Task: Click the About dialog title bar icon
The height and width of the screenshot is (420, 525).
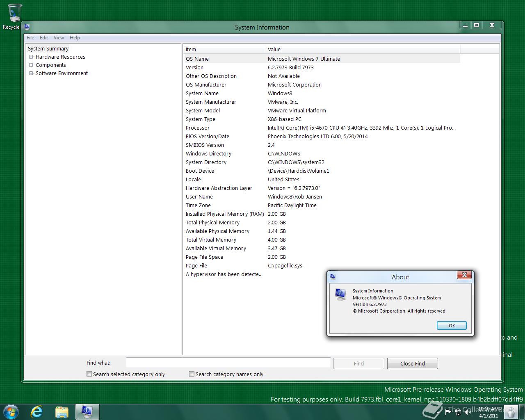Action: tap(333, 276)
